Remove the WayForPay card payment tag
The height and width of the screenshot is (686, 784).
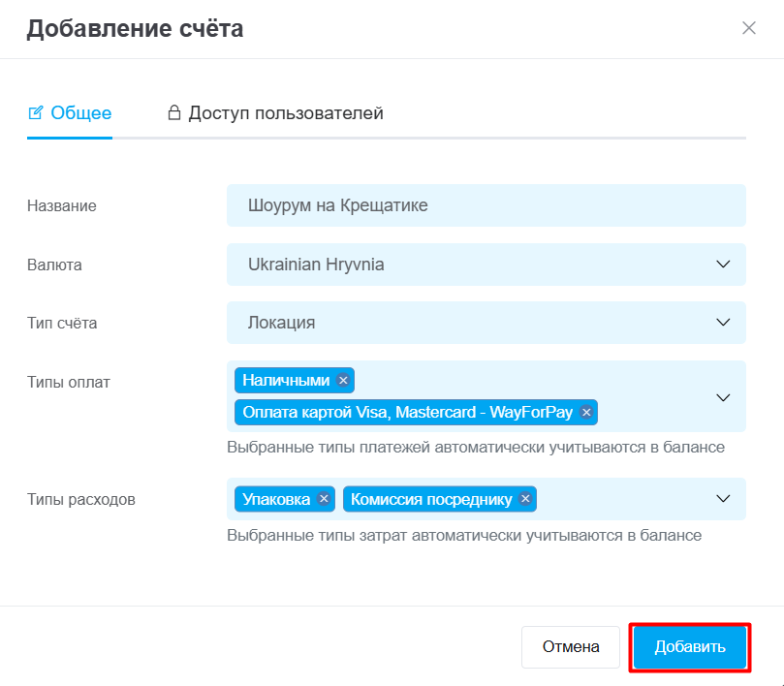[x=585, y=413]
